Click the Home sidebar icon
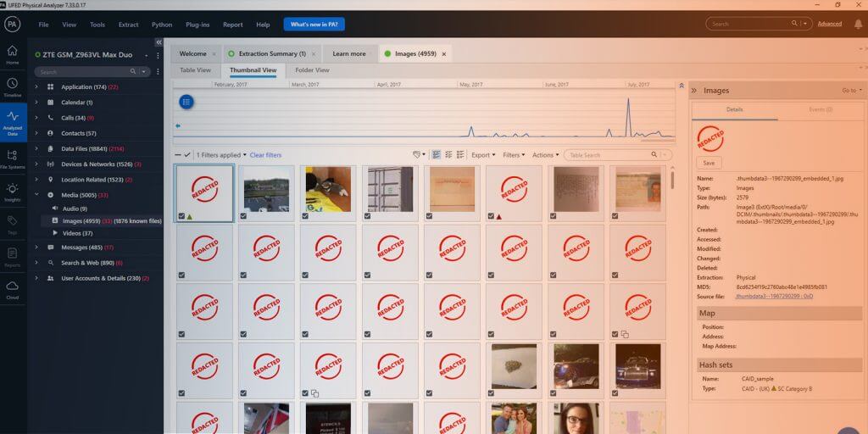This screenshot has width=868, height=434. point(13,54)
